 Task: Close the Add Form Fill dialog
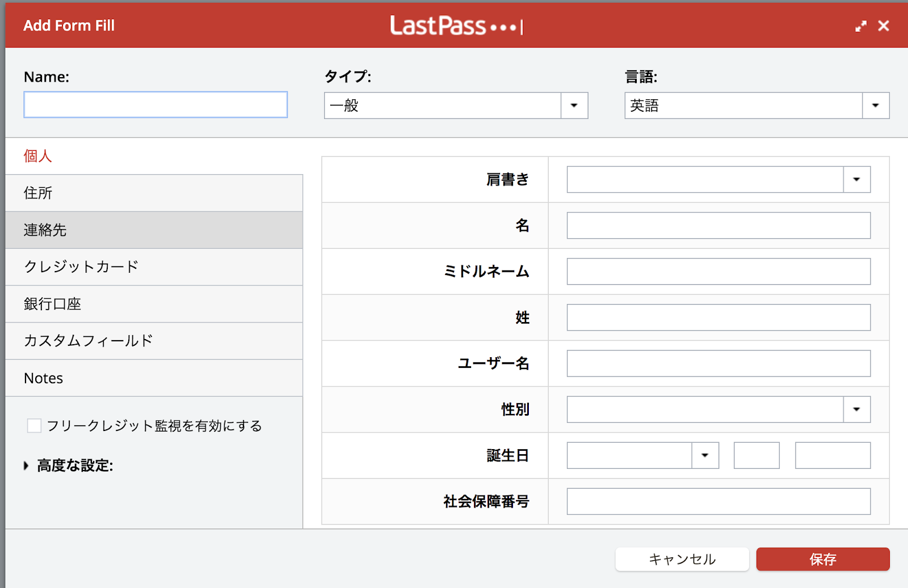(884, 26)
